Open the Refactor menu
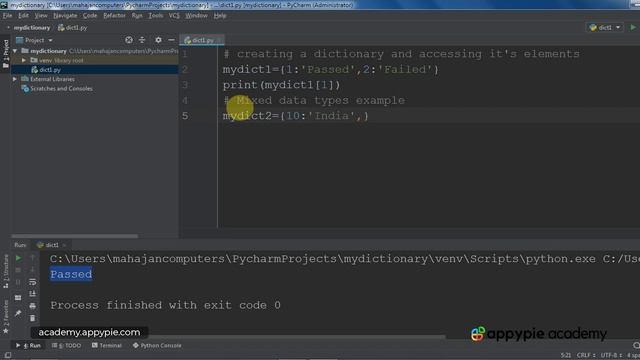This screenshot has height=360, width=640. pos(114,16)
